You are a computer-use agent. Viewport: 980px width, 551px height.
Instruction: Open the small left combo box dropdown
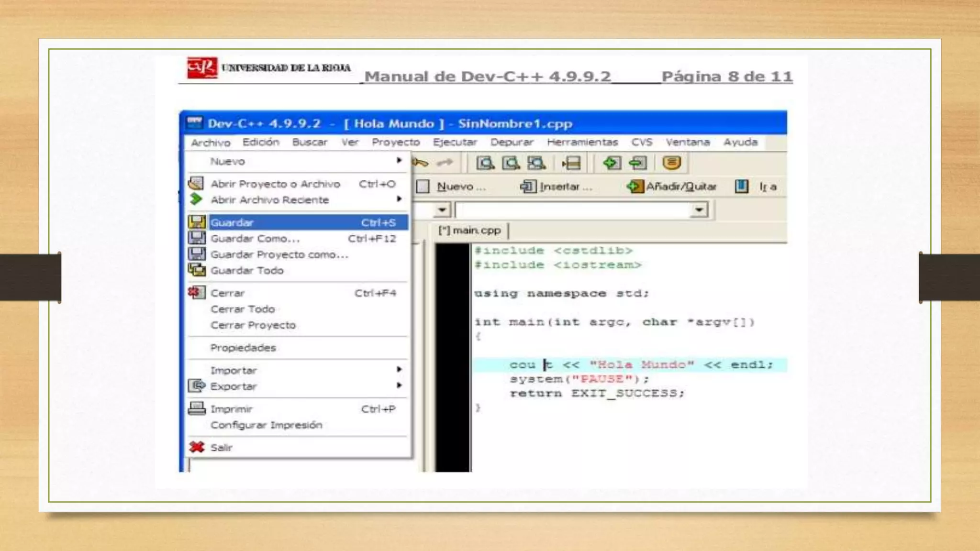[442, 209]
